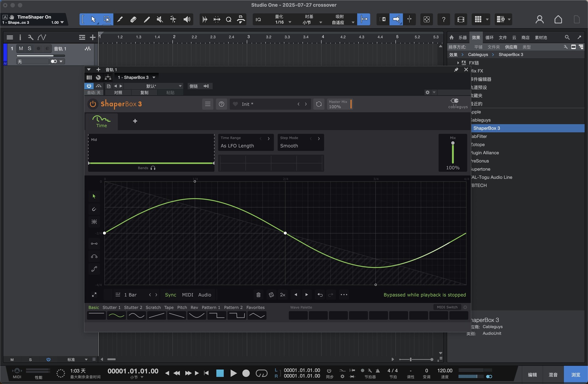This screenshot has width=588, height=384.
Task: Open the video player icon
Action: click(461, 19)
